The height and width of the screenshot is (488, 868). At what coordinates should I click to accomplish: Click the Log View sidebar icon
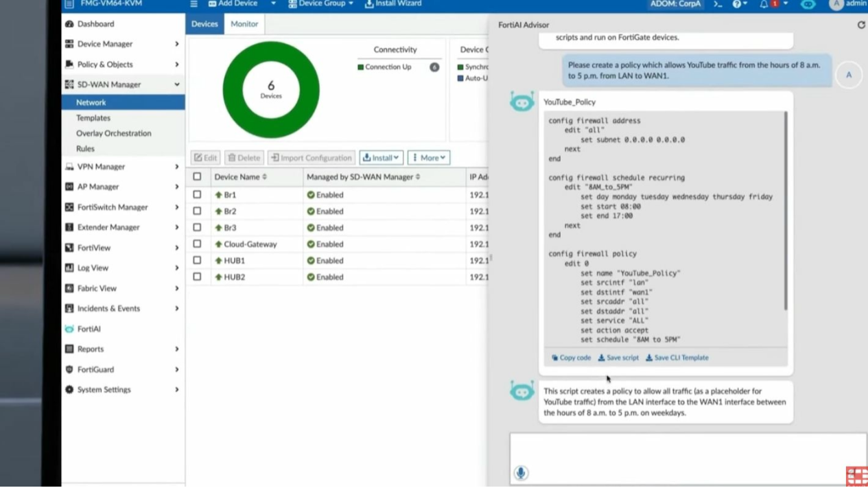point(69,268)
